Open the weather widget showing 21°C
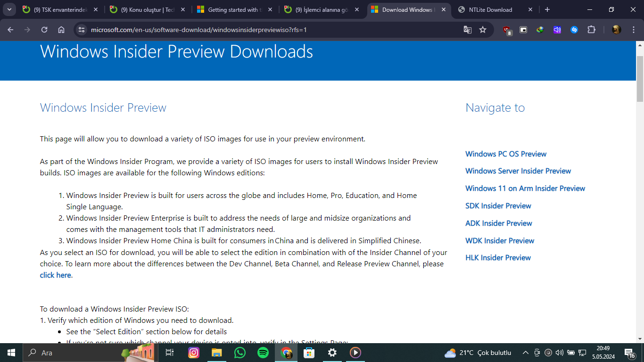This screenshot has height=362, width=644. pos(478,353)
